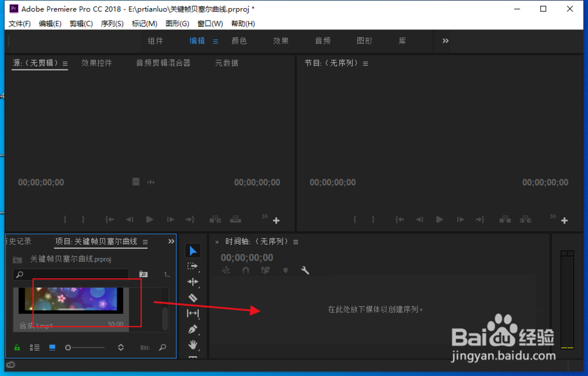This screenshot has height=376, width=588.
Task: Open the 序列(S) menu
Action: [112, 24]
